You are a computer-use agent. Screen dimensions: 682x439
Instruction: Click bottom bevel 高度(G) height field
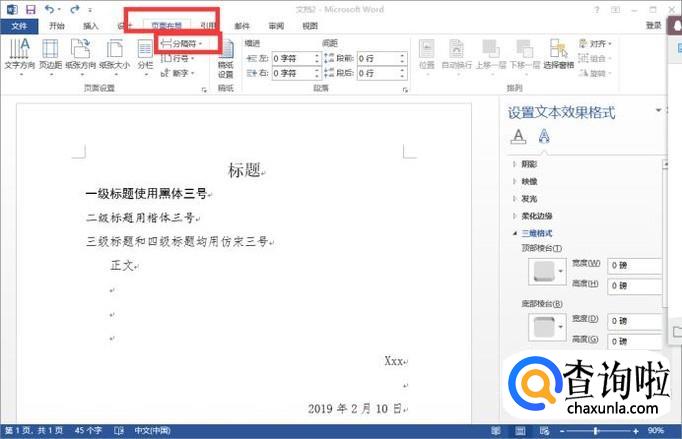pyautogui.click(x=634, y=342)
